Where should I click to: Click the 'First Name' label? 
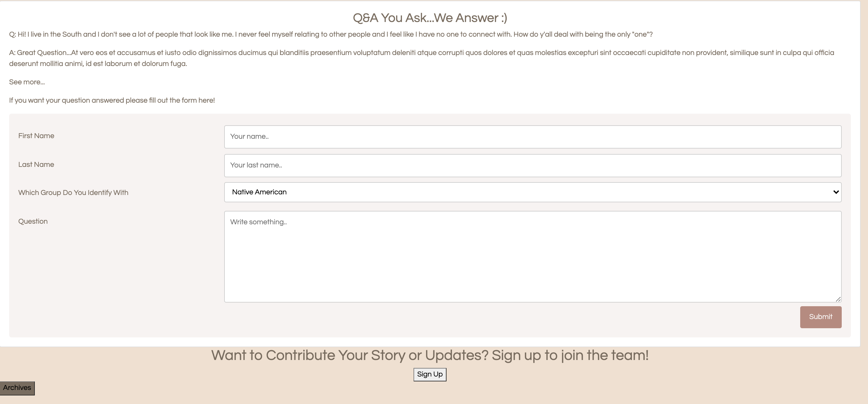(x=36, y=136)
